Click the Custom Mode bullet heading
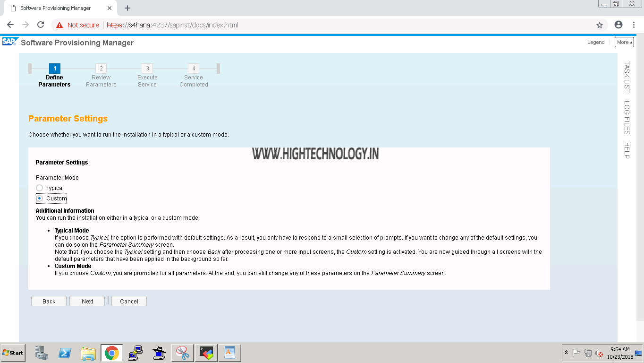 tap(73, 266)
